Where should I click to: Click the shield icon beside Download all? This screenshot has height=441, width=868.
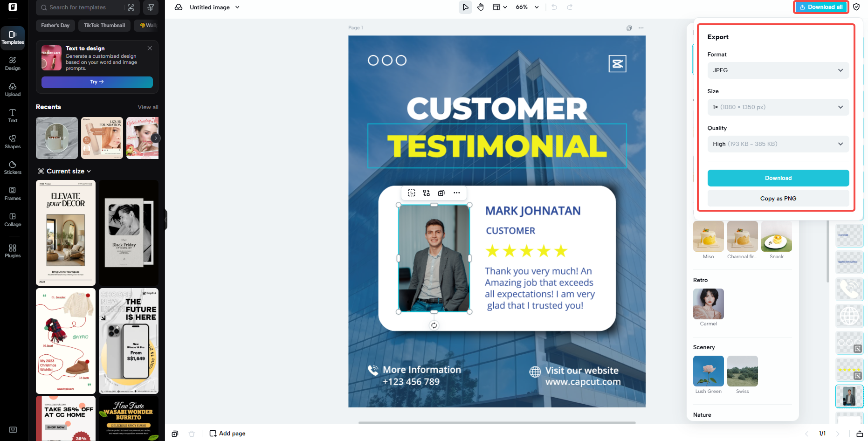(856, 7)
